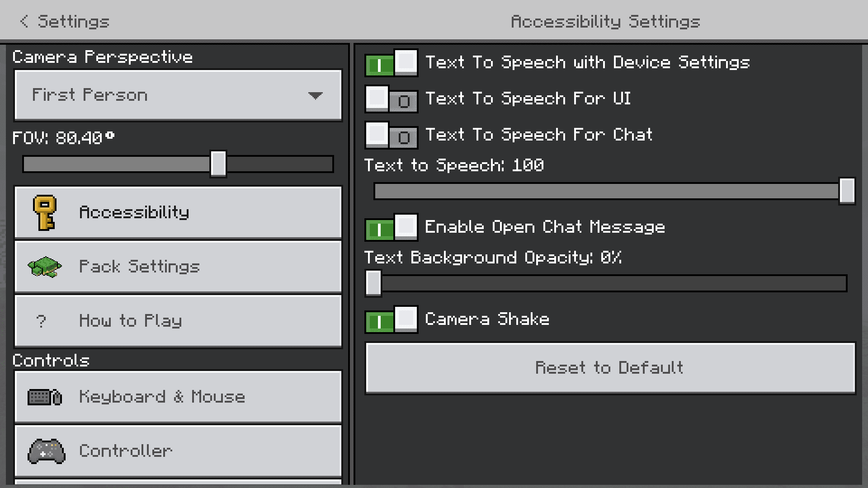Open Pack Settings panel
Screen dimensions: 868x488
coord(178,267)
